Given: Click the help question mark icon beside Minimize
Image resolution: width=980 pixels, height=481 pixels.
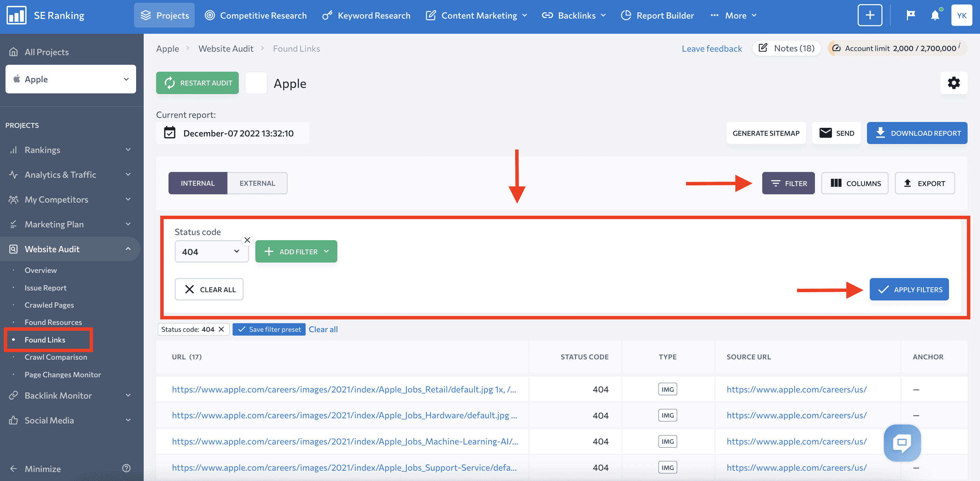Looking at the screenshot, I should point(126,468).
